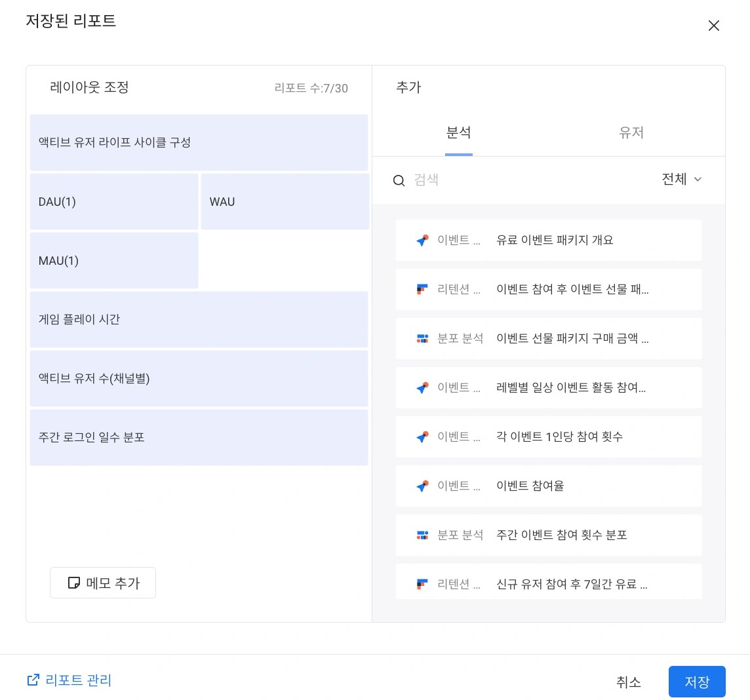
Task: Click the 레이아웃 조정 heading
Action: coord(89,87)
